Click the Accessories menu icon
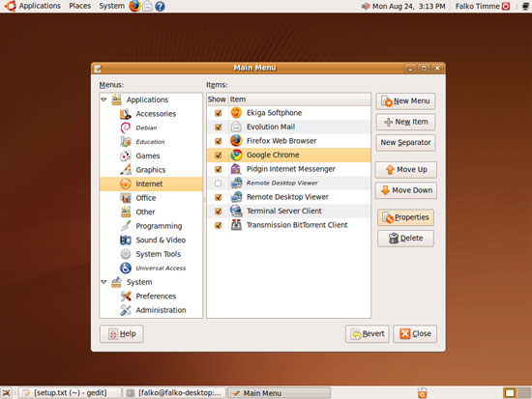The width and height of the screenshot is (532, 399). pos(125,114)
